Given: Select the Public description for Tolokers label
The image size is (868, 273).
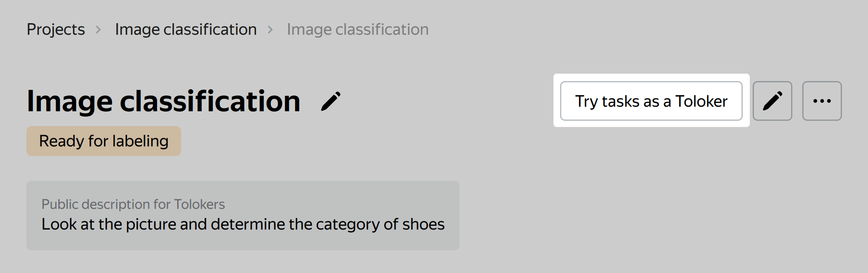Looking at the screenshot, I should (x=133, y=204).
